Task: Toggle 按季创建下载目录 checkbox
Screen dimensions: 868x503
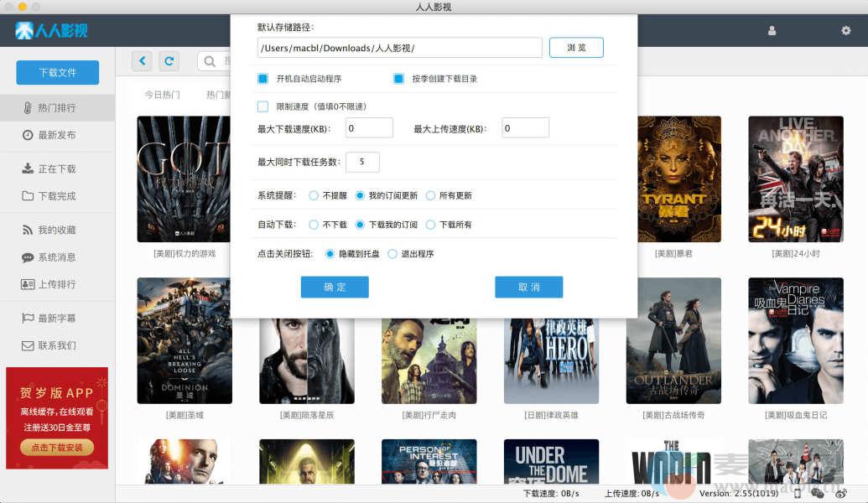Action: coord(398,79)
